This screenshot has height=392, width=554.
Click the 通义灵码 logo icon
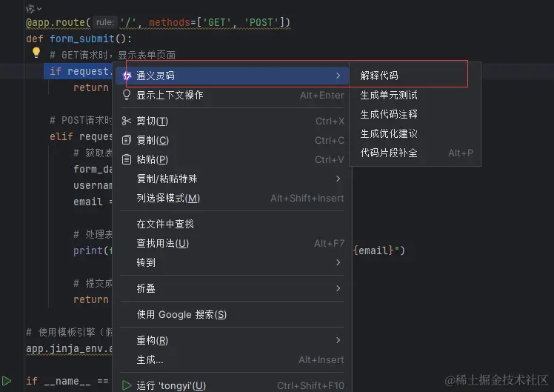(127, 76)
